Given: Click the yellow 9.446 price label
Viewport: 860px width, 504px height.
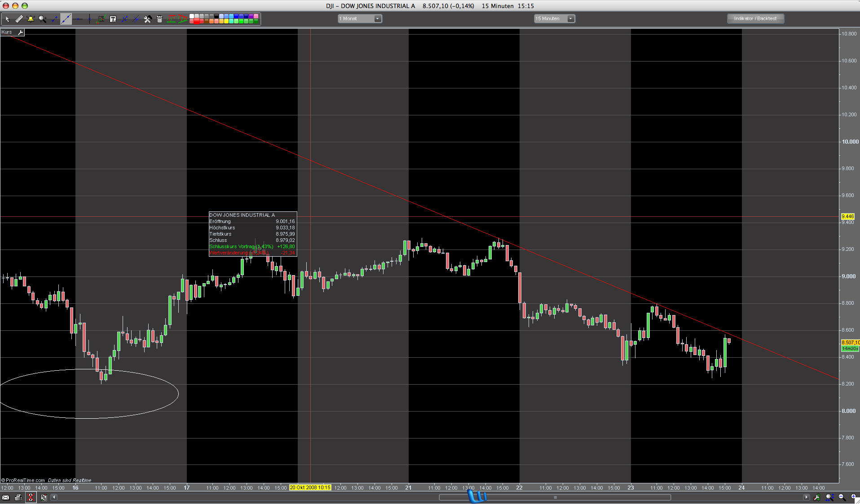Looking at the screenshot, I should coord(848,216).
